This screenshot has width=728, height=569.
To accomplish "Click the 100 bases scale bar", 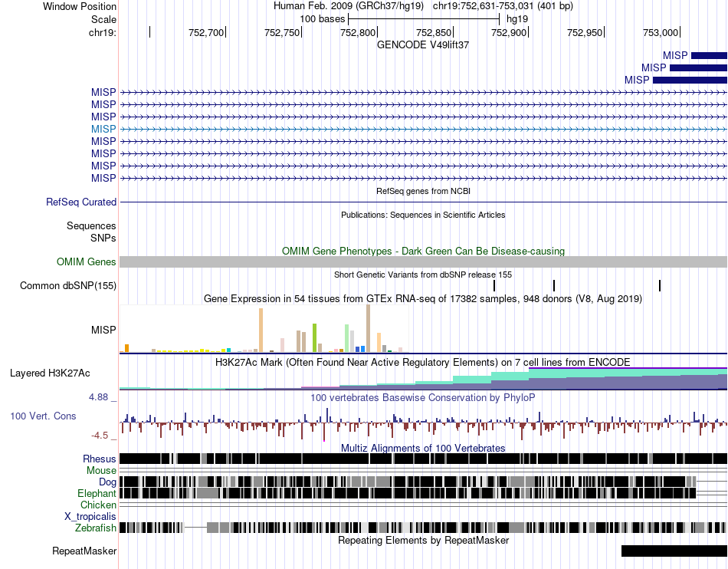I will pos(424,19).
